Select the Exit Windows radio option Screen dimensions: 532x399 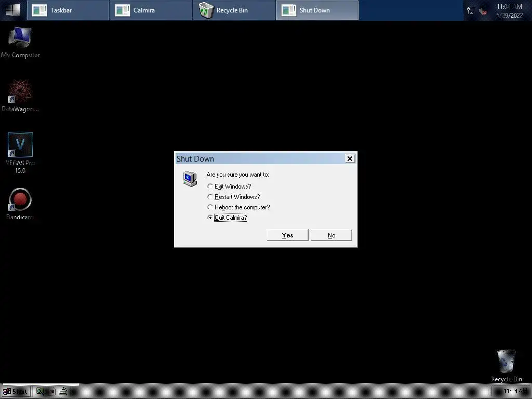tap(229, 187)
